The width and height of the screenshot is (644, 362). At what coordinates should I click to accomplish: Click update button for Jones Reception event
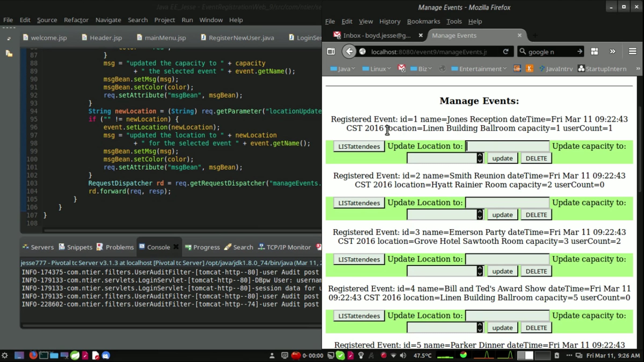click(x=502, y=158)
